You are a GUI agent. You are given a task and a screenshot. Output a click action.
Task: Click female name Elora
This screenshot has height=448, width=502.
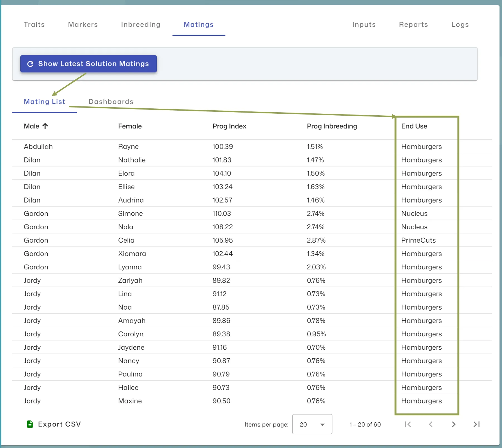tap(126, 173)
